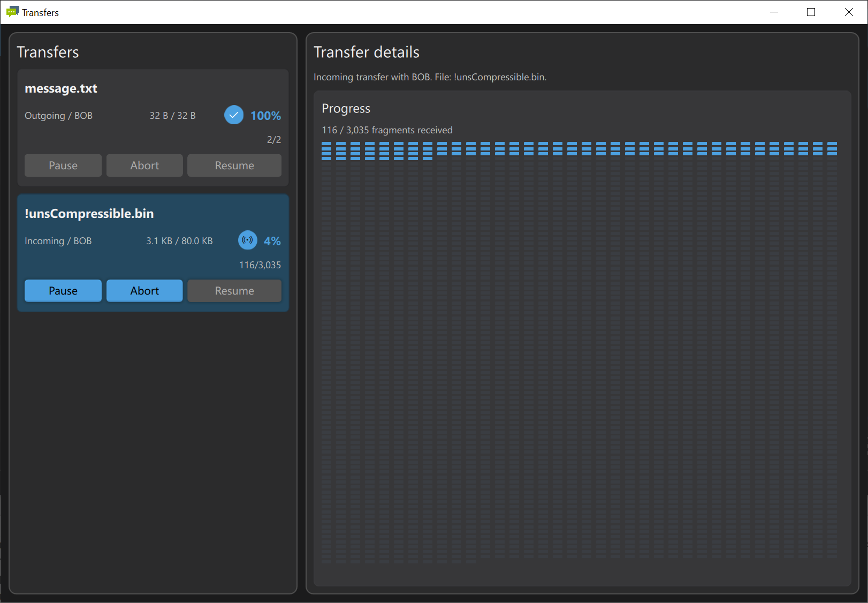
Task: Abort the !unsCompressible.bin transfer
Action: (144, 291)
